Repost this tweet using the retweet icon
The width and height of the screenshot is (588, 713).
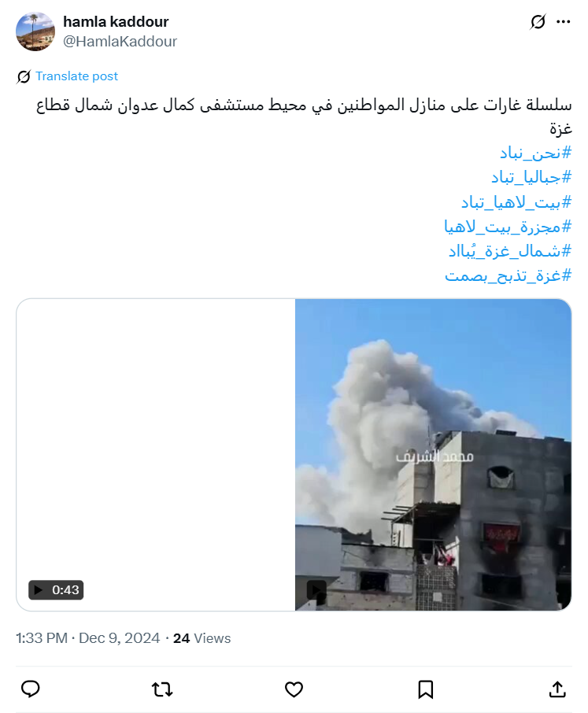pos(162,689)
